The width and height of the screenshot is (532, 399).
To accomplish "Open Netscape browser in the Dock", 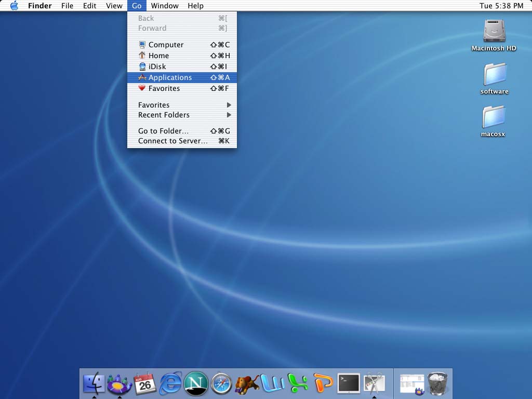I will 196,384.
